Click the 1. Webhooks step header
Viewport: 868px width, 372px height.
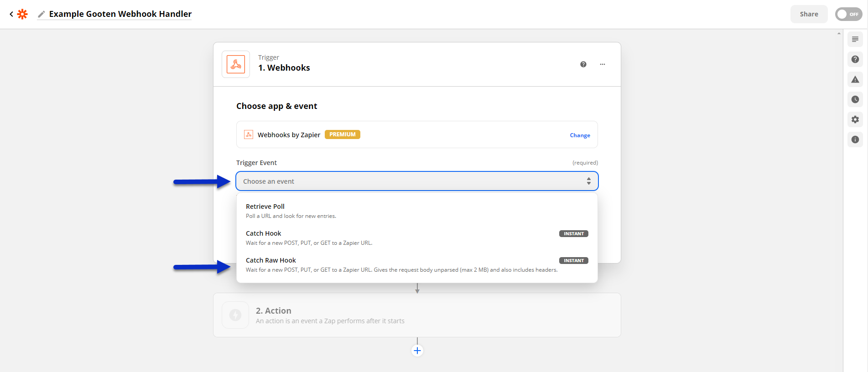pos(417,64)
